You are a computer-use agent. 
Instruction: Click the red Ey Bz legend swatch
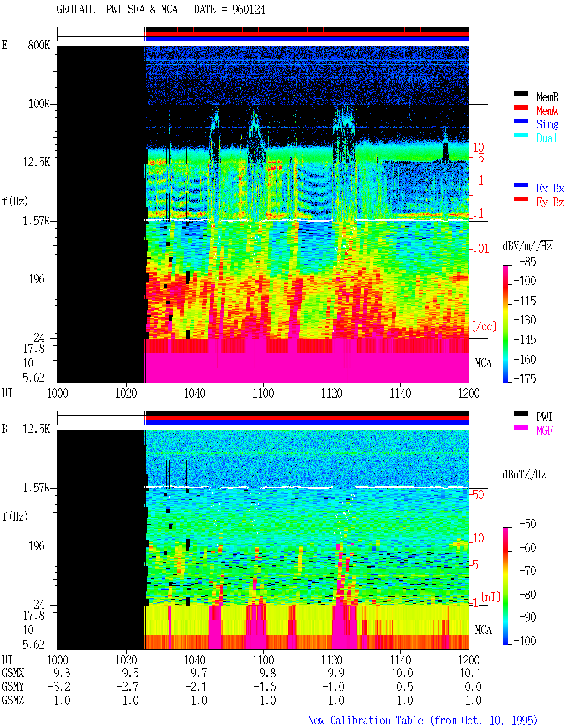click(521, 199)
